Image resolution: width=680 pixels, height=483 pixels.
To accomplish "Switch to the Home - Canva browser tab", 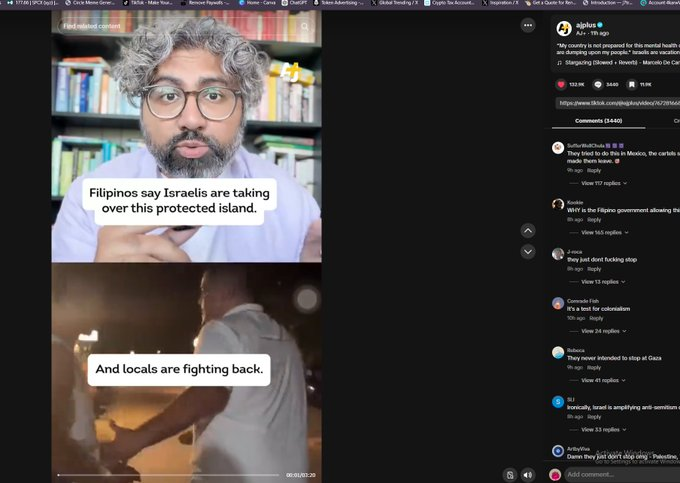I will click(258, 3).
